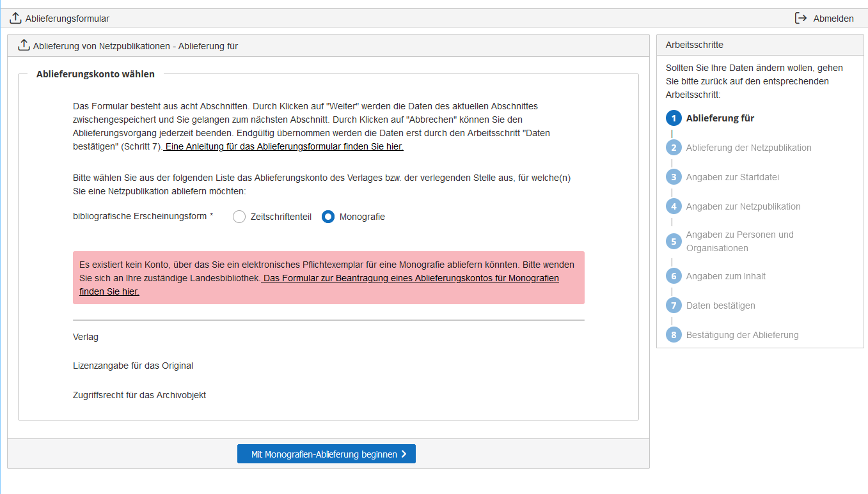Click the Ablieferungskonto wählen heading

pos(95,74)
